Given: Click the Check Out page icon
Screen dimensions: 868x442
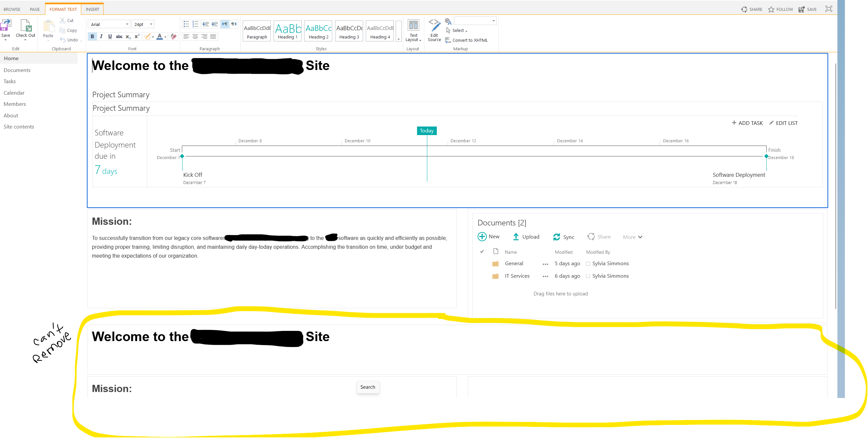Looking at the screenshot, I should [26, 26].
